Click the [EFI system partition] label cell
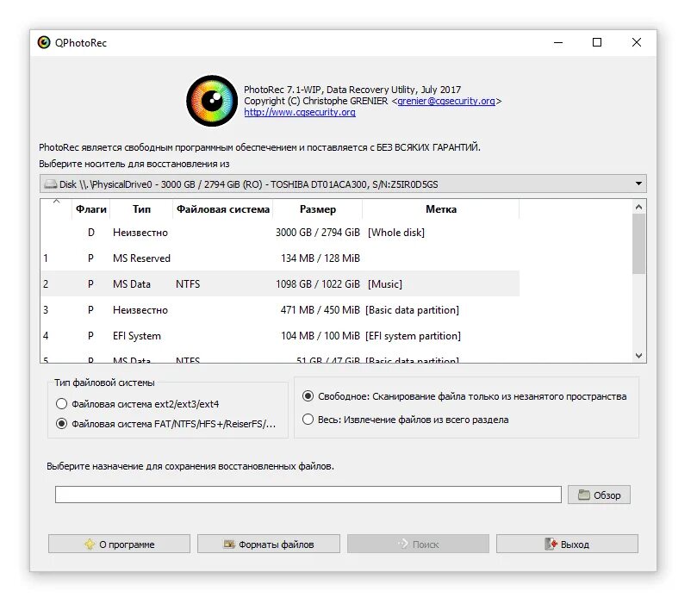The image size is (697, 616). (413, 335)
